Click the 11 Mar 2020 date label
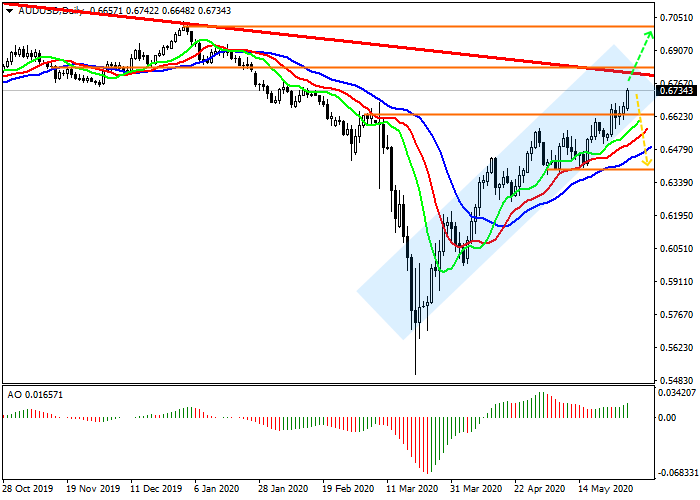This screenshot has width=700, height=500. tap(411, 490)
